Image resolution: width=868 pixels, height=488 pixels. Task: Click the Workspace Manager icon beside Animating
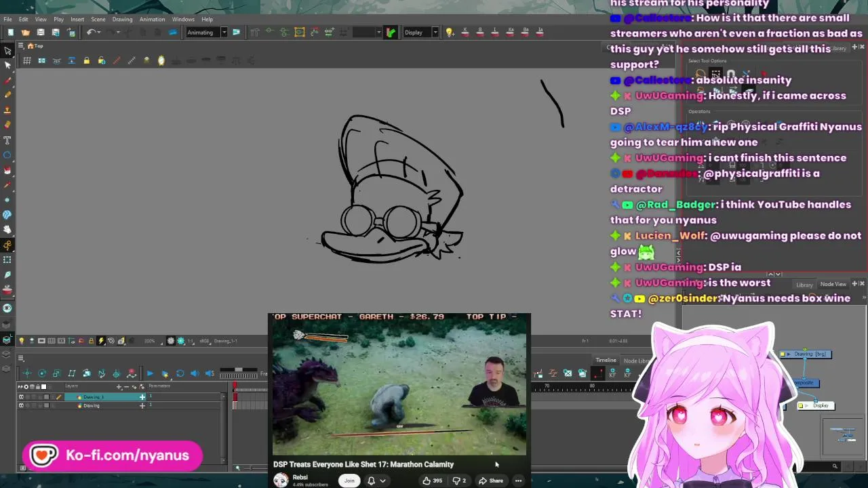pos(236,33)
